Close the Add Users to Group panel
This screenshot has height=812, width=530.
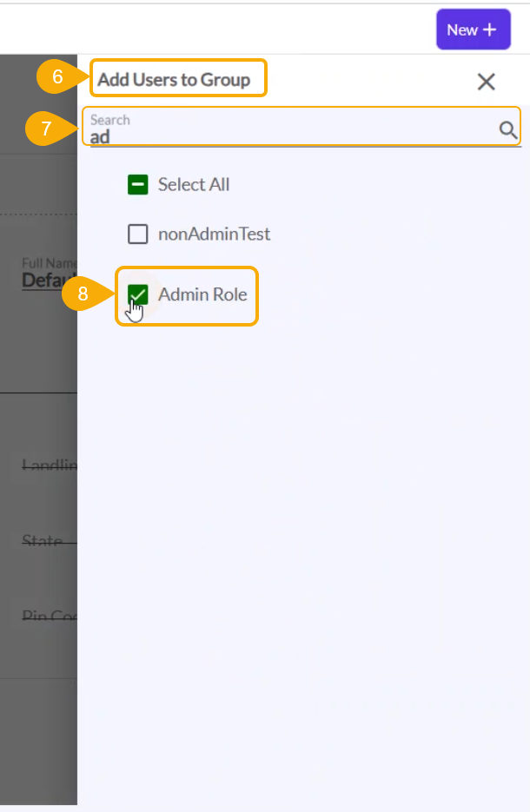[486, 82]
